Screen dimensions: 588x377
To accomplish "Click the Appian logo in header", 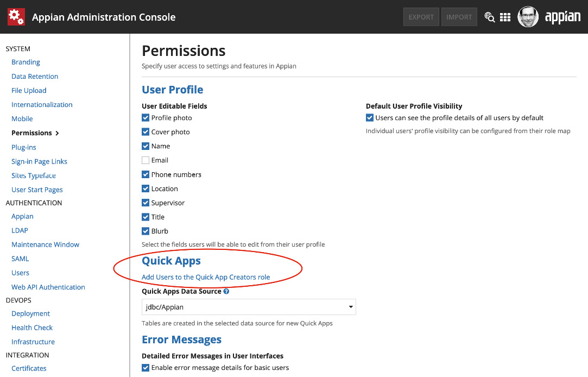I will (562, 17).
